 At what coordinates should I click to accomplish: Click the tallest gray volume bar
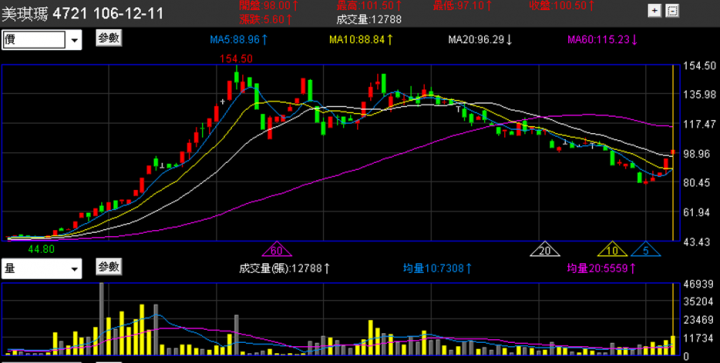tap(101, 319)
